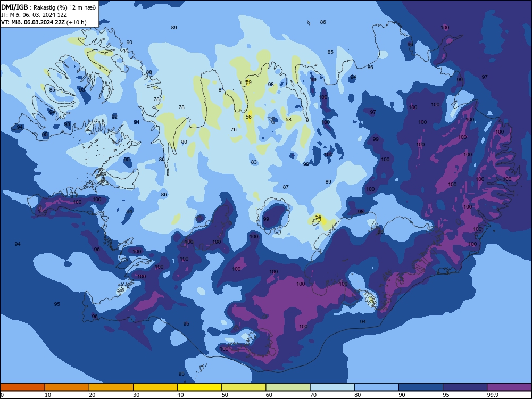Click the legend tick label '70'

tap(313, 395)
